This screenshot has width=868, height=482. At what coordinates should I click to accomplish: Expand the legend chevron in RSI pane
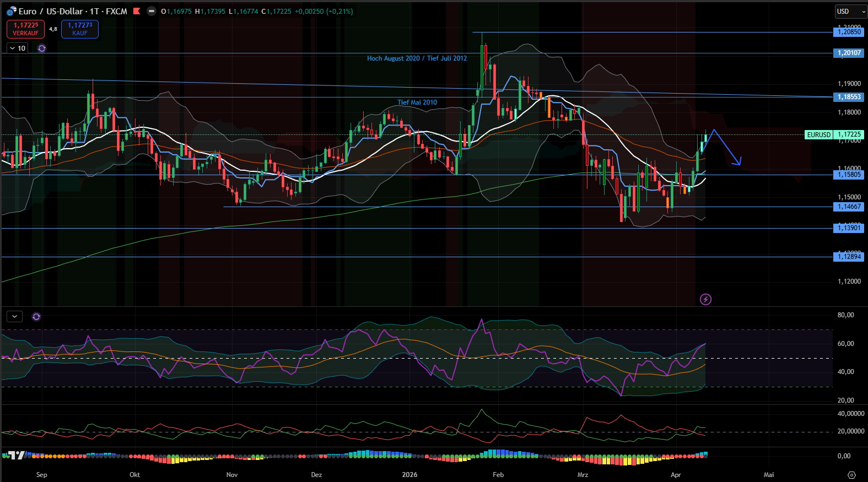click(x=14, y=317)
